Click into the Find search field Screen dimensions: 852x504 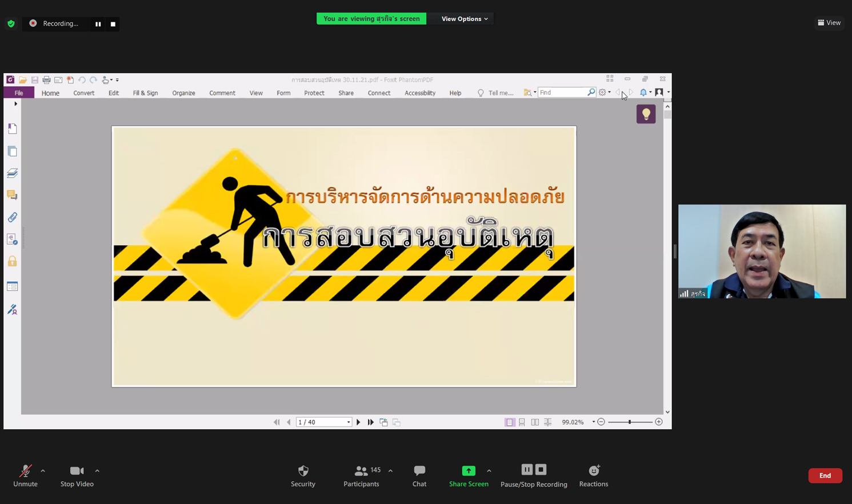(562, 93)
